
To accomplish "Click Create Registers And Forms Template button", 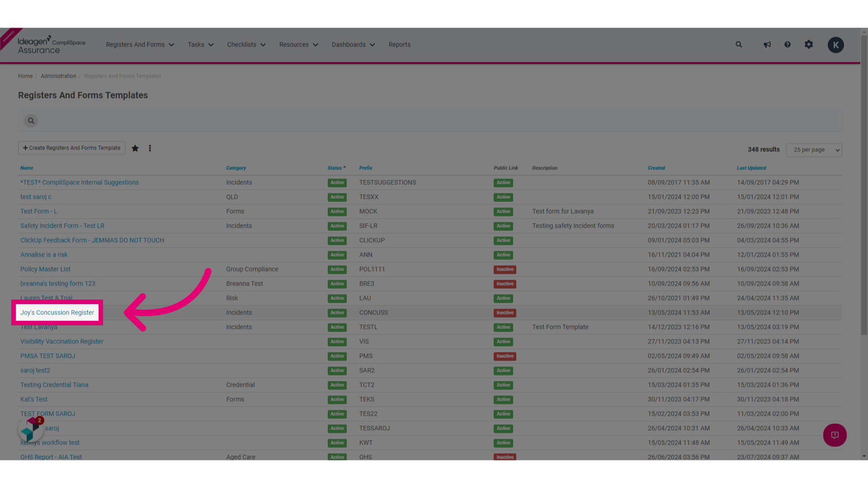I will (71, 148).
